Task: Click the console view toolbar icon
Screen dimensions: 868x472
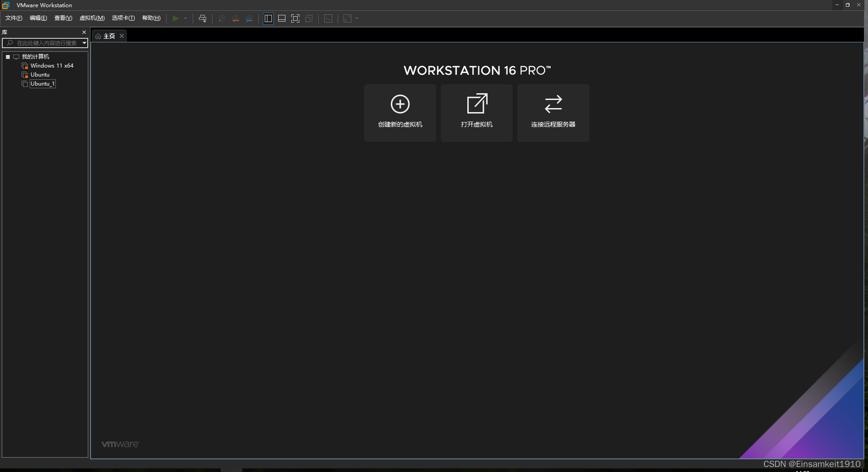Action: [x=329, y=18]
